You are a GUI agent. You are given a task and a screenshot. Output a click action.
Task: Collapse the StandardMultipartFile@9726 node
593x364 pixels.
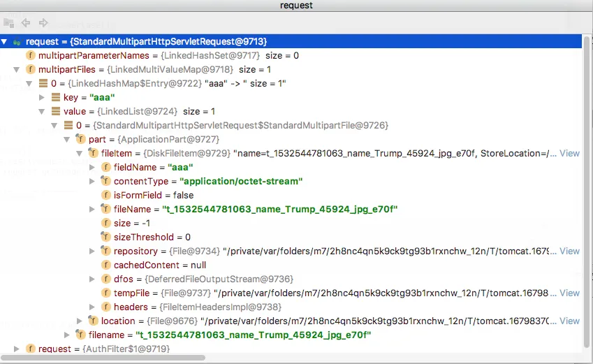click(x=54, y=126)
